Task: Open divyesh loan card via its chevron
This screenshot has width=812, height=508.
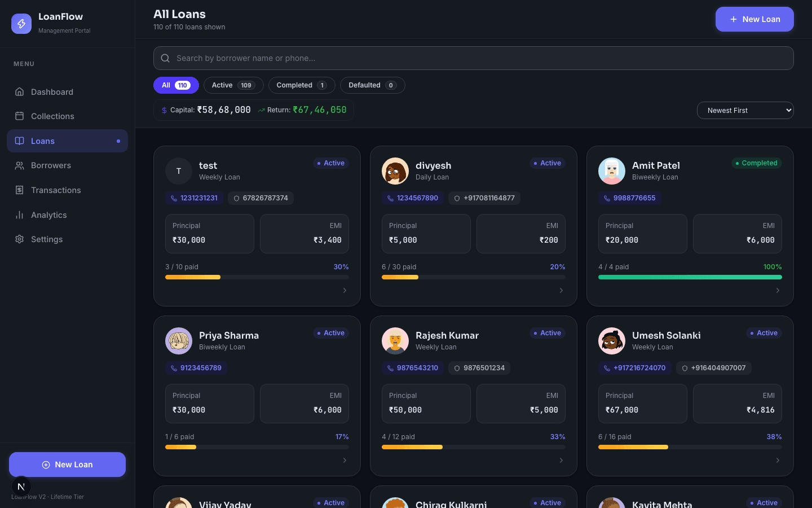Action: click(x=561, y=290)
